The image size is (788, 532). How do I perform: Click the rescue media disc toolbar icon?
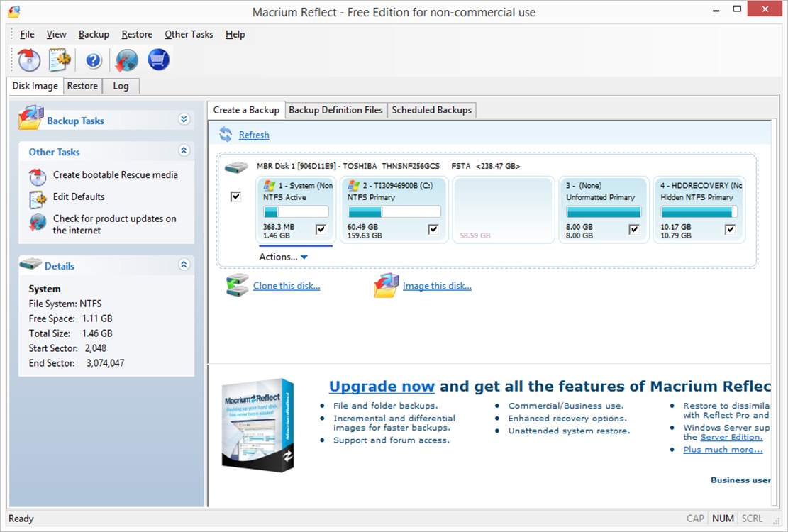pos(29,60)
